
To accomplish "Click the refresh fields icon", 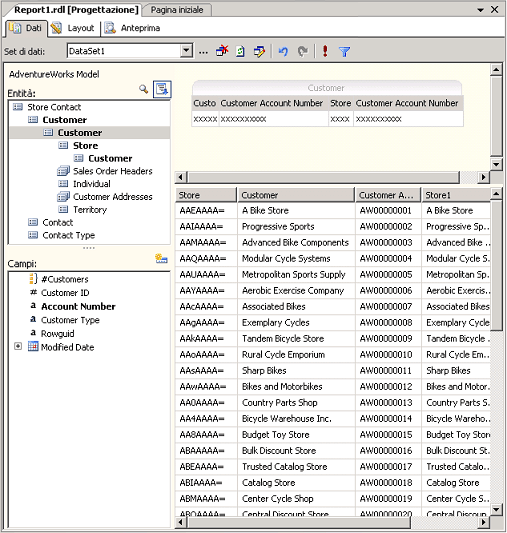I will click(240, 51).
